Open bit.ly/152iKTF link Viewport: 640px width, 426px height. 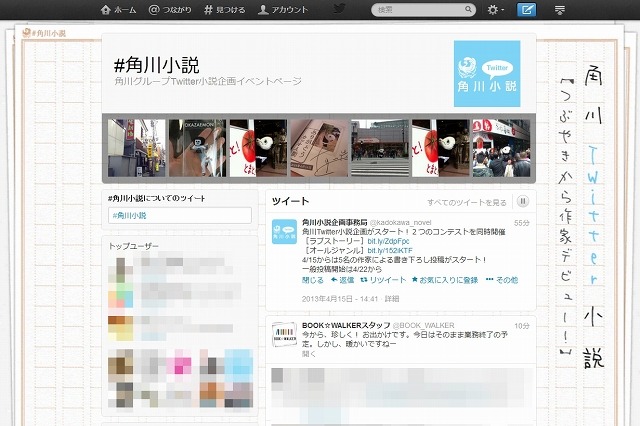point(390,251)
